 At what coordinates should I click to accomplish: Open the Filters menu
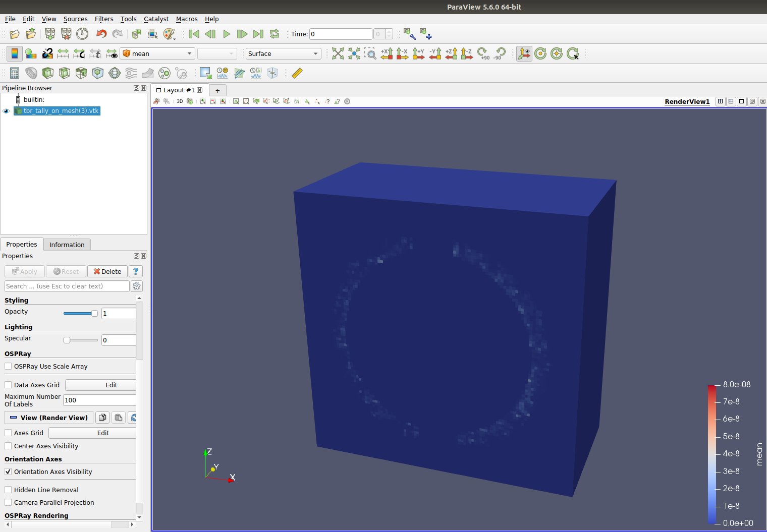[x=104, y=19]
